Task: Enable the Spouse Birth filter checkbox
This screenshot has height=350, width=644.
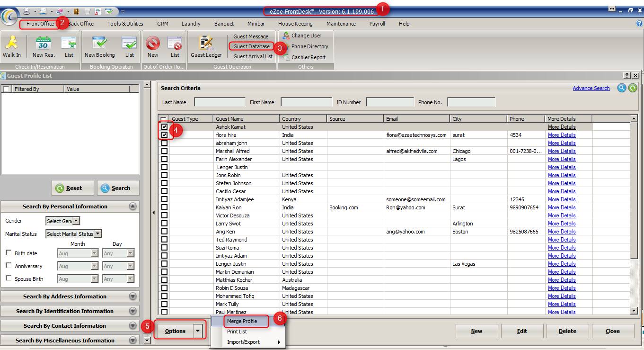Action: [9, 278]
